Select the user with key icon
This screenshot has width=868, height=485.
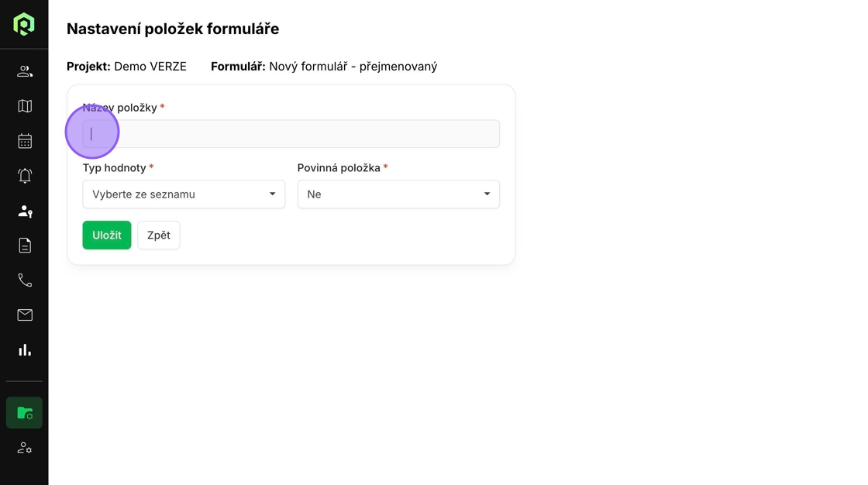coord(25,211)
